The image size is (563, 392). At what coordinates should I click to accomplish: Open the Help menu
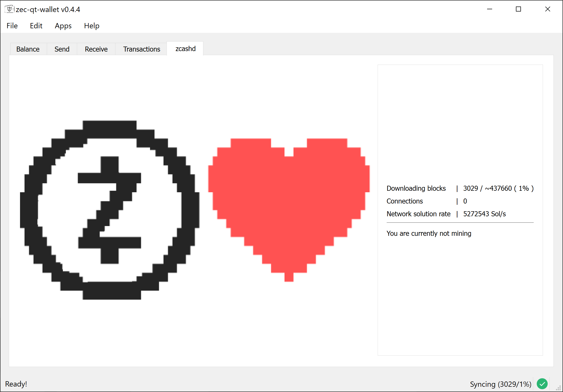point(92,26)
